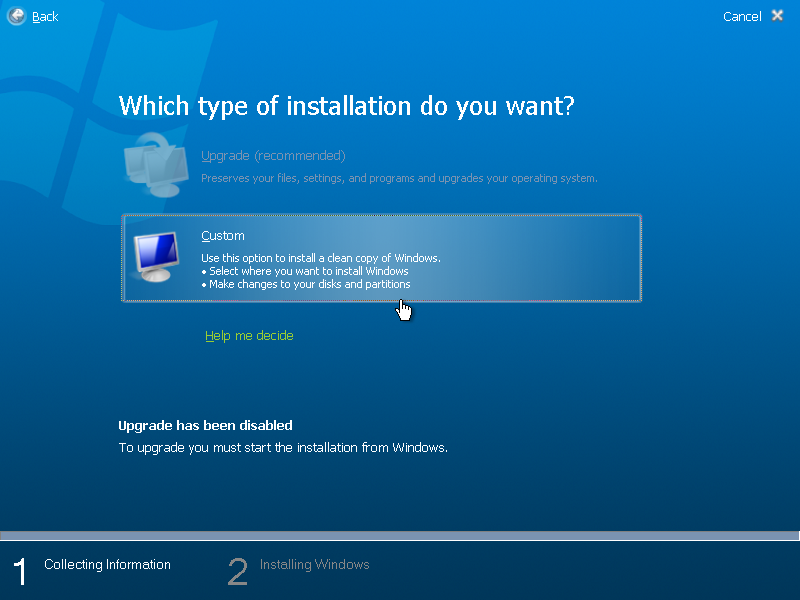Screen dimensions: 800x600
Task: Select the Custom installation monitor icon
Action: (156, 257)
